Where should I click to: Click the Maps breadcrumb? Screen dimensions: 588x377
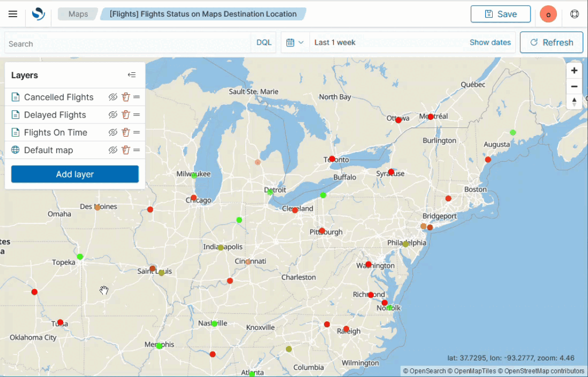tap(78, 14)
